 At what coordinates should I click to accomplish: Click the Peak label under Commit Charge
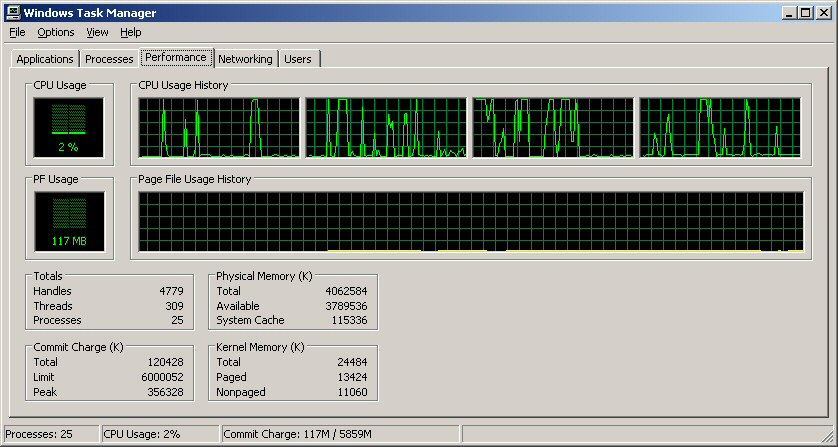point(45,392)
